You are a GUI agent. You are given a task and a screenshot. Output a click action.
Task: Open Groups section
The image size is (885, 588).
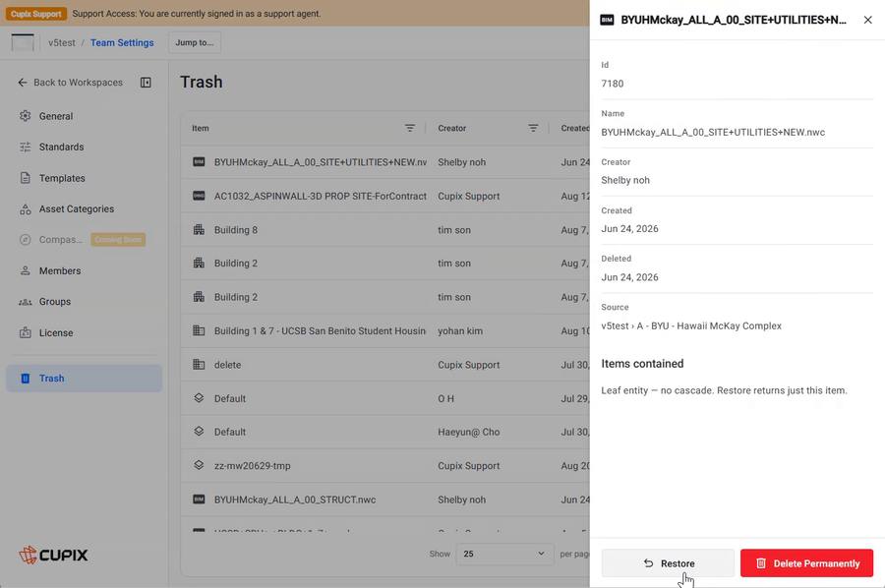click(x=85, y=301)
